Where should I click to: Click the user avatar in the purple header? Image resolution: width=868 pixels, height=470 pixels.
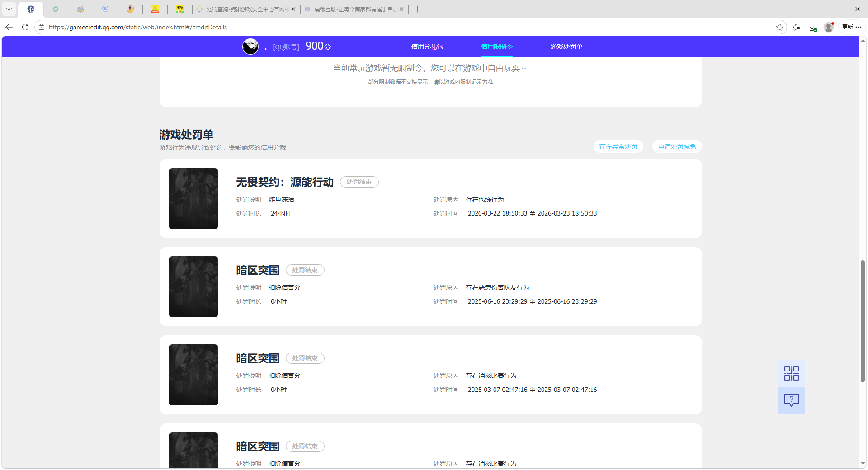[x=250, y=47]
